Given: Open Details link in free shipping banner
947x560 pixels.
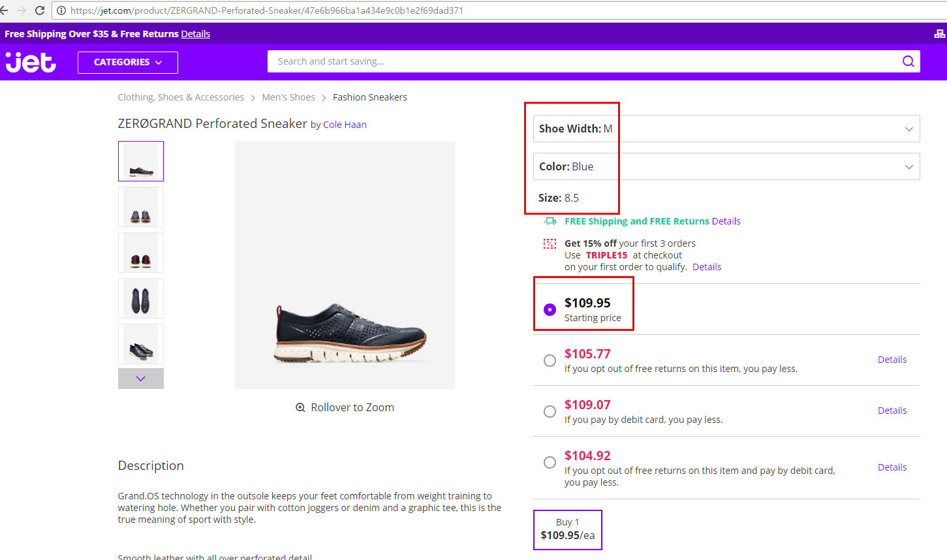Looking at the screenshot, I should pyautogui.click(x=196, y=34).
